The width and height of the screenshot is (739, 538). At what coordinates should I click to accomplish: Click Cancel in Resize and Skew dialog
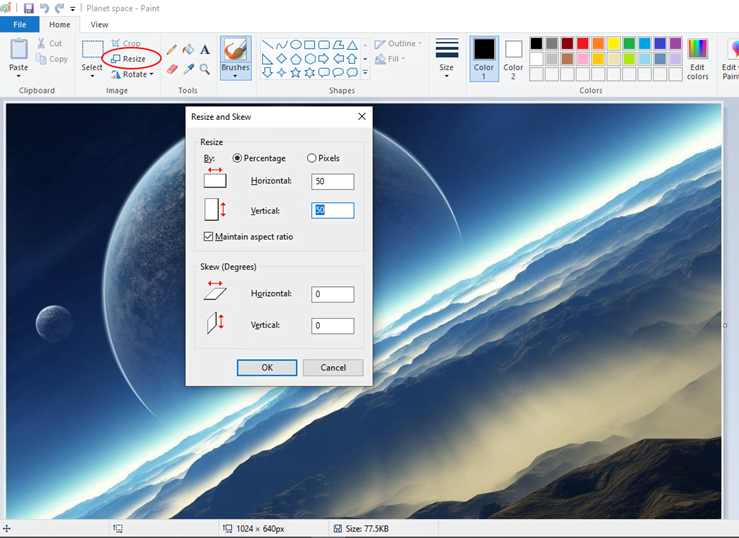pyautogui.click(x=332, y=367)
